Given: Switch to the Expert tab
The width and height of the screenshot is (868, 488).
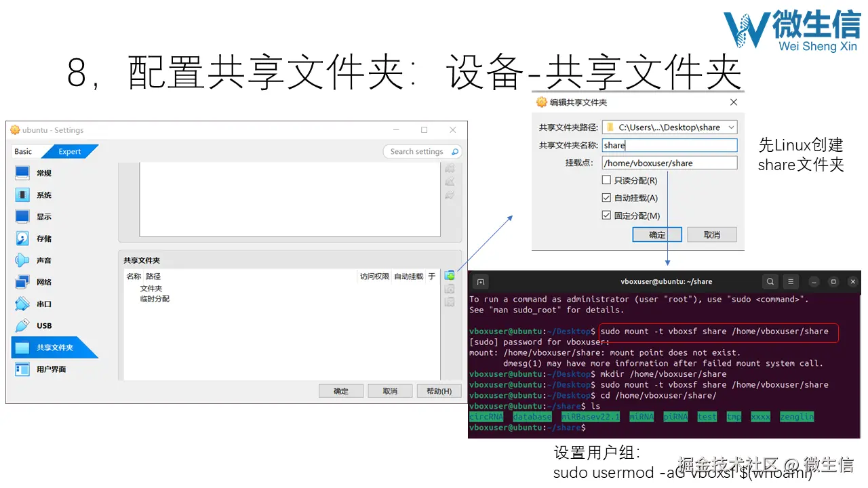Looking at the screenshot, I should [70, 151].
